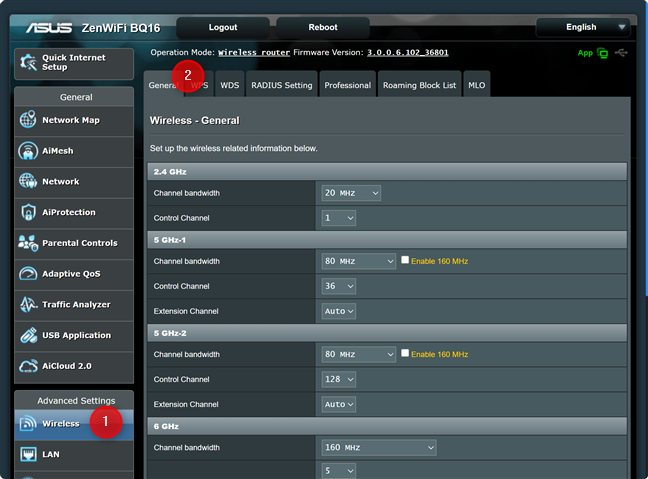Click the Network globe icon
The height and width of the screenshot is (479, 648).
[x=28, y=181]
